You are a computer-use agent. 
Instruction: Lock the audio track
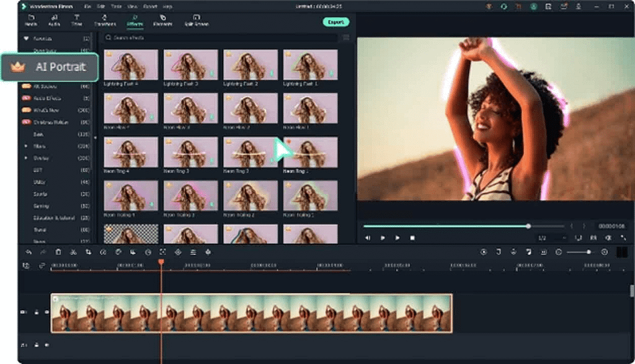click(x=37, y=345)
